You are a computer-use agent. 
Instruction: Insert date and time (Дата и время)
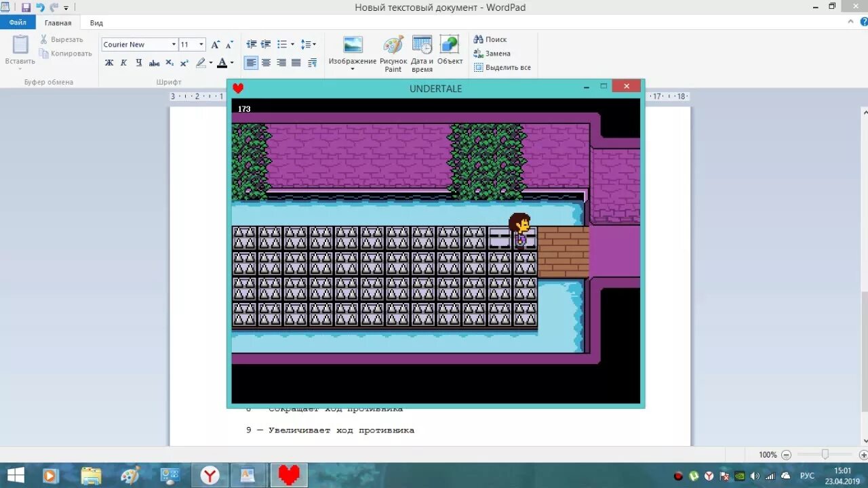[x=422, y=45]
